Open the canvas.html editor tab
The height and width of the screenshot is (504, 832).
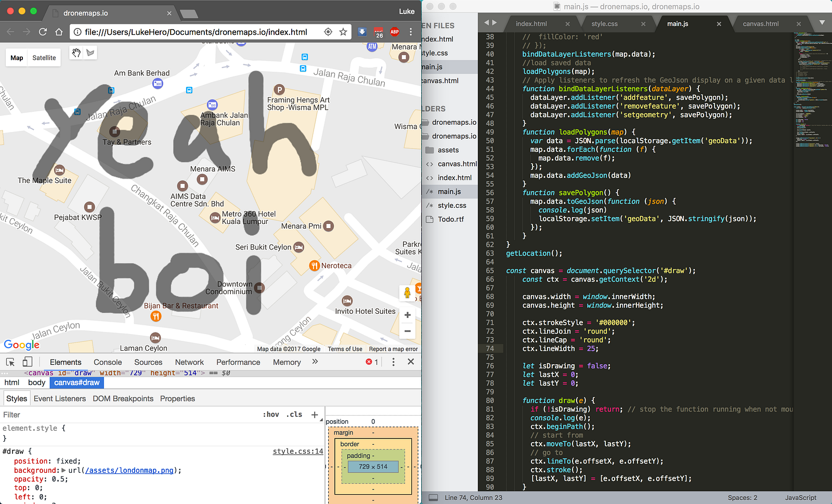(760, 24)
